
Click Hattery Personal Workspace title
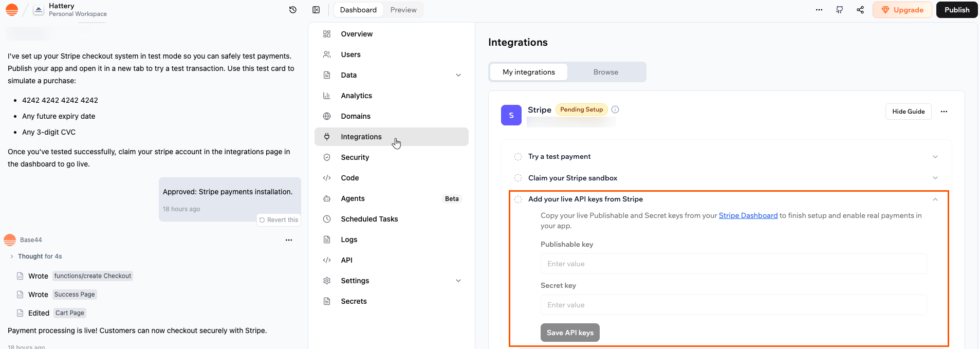tap(78, 10)
